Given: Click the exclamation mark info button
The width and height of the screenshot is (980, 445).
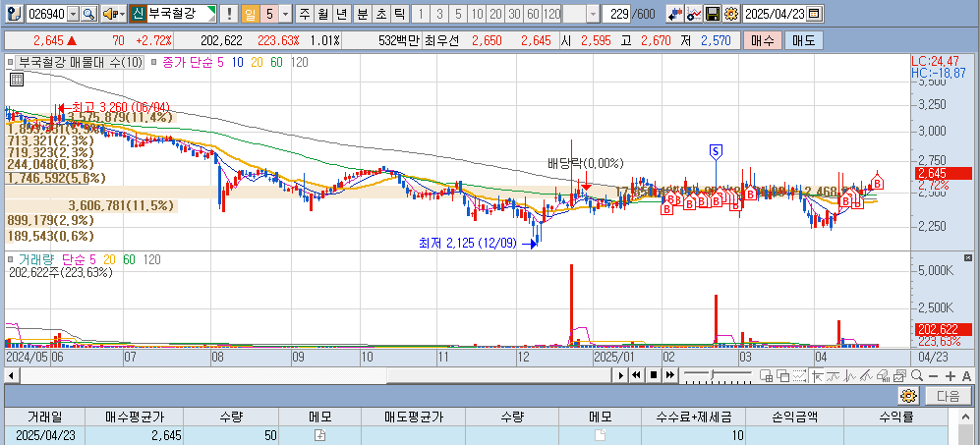Looking at the screenshot, I should coord(229,14).
